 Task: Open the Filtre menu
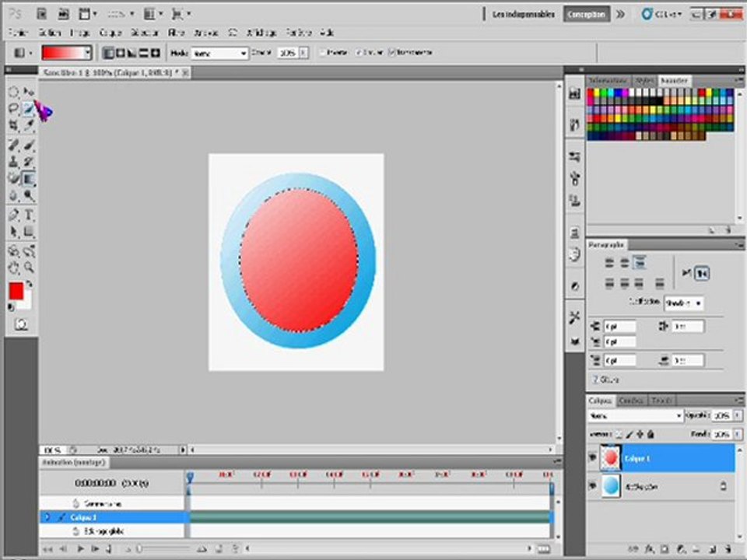[176, 33]
